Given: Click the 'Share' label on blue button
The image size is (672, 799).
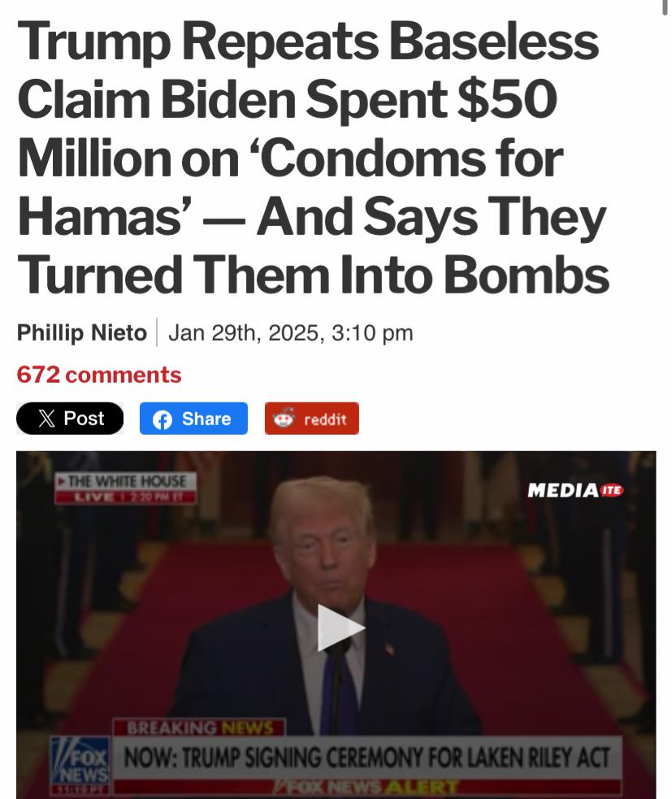Looking at the screenshot, I should pyautogui.click(x=206, y=419).
